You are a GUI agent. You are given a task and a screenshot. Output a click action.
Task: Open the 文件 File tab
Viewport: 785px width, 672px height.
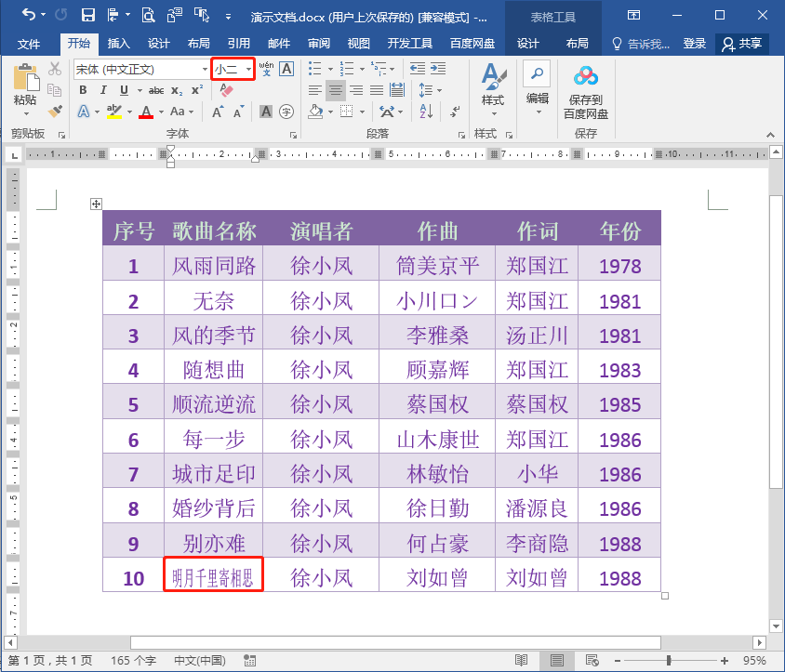click(29, 44)
